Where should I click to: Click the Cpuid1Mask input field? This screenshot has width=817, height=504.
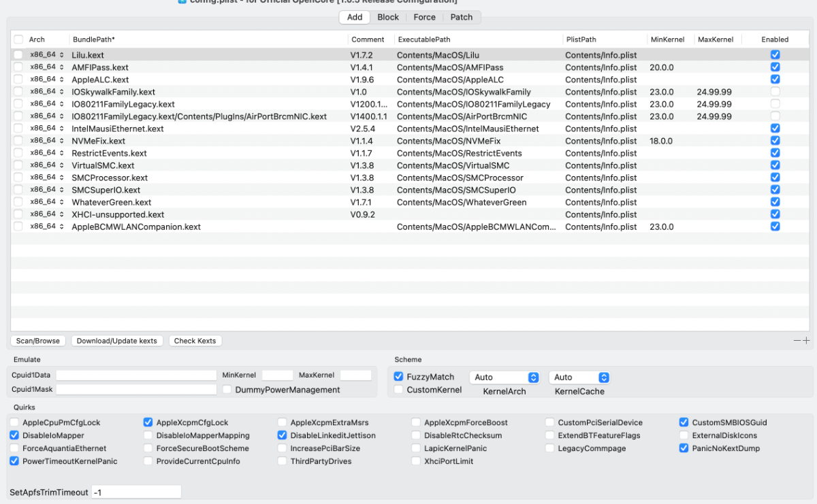tap(136, 389)
